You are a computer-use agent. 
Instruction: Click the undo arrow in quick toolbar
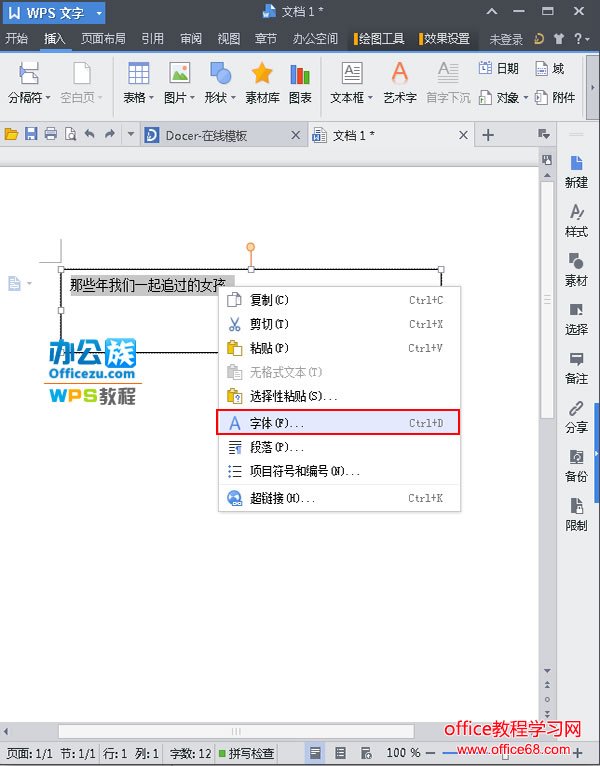pyautogui.click(x=89, y=134)
